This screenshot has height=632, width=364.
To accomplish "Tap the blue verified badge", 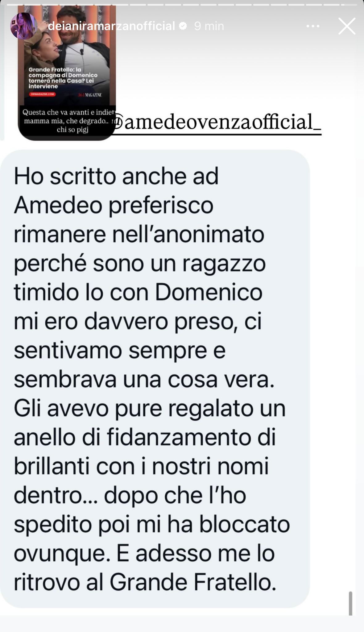I will pyautogui.click(x=183, y=26).
